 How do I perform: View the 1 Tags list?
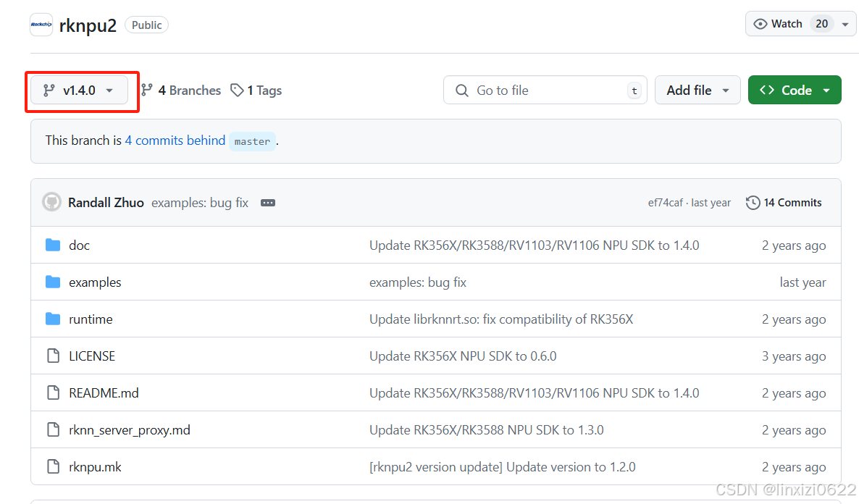(x=256, y=91)
